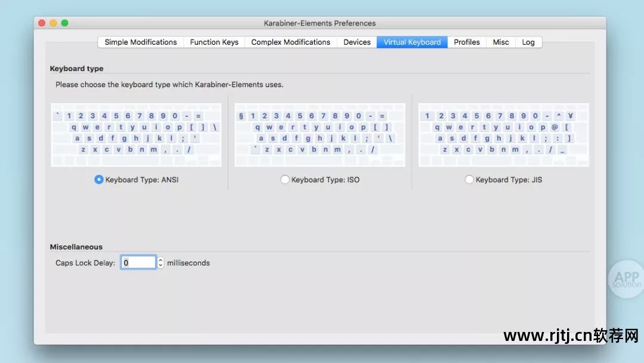This screenshot has width=644, height=363.
Task: Increase Caps Lock Delay with the up stepper arrow
Action: tap(160, 260)
